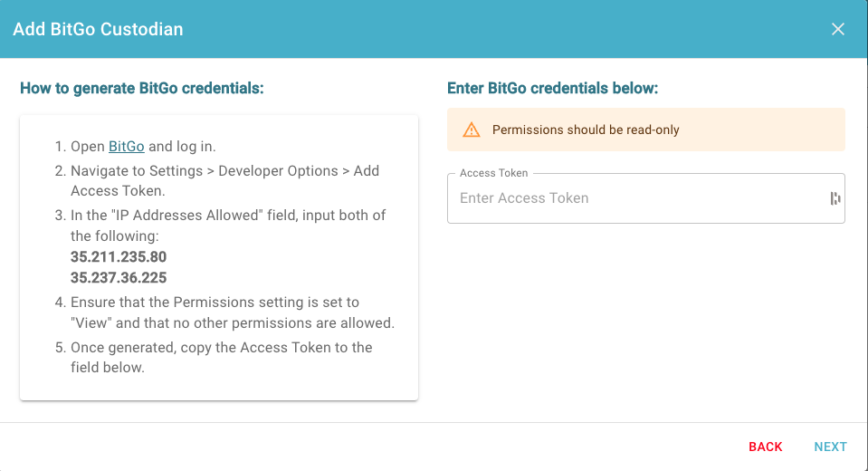Proceed with the NEXT button
The width and height of the screenshot is (868, 471).
pyautogui.click(x=830, y=447)
